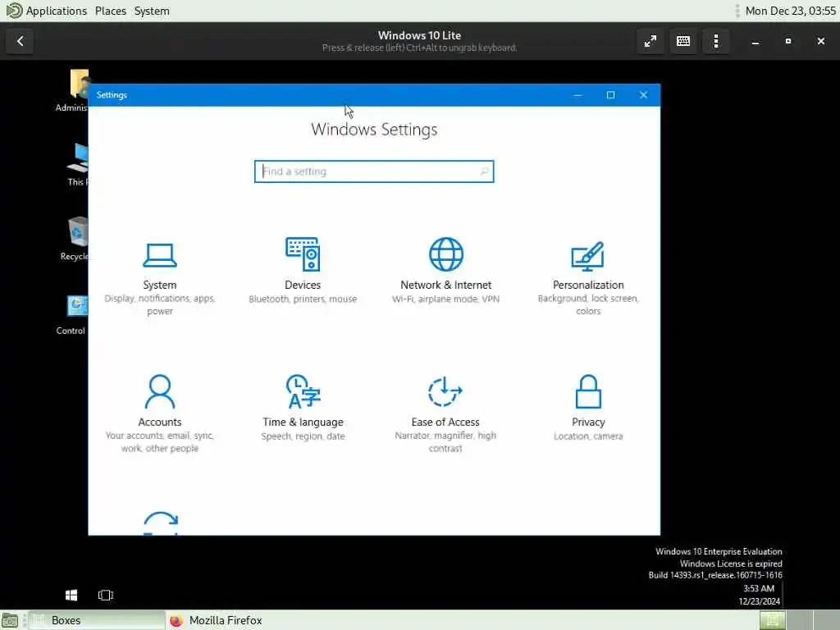
Task: Click 'Background, lock screen, colors' description
Action: [x=588, y=305]
